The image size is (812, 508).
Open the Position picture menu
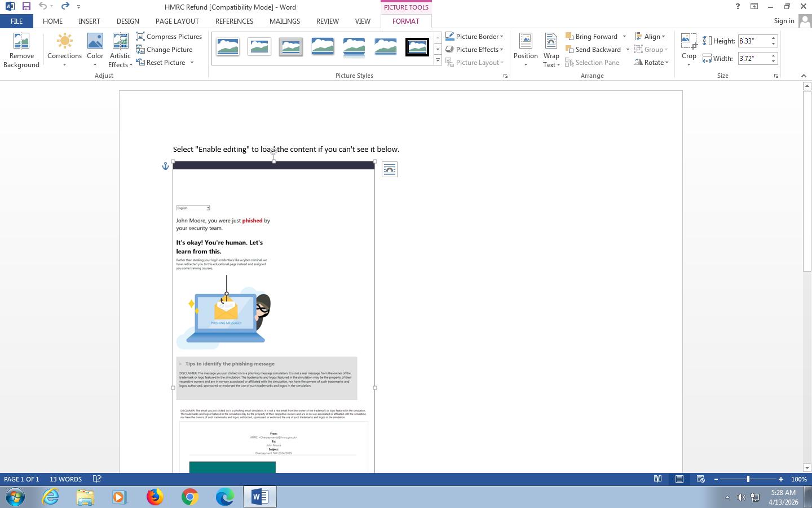click(x=525, y=50)
